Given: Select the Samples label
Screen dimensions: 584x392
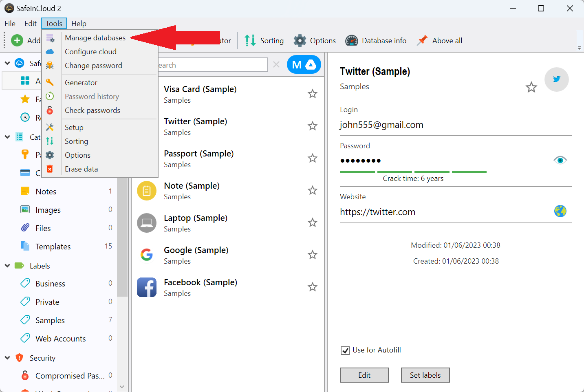Looking at the screenshot, I should [50, 320].
